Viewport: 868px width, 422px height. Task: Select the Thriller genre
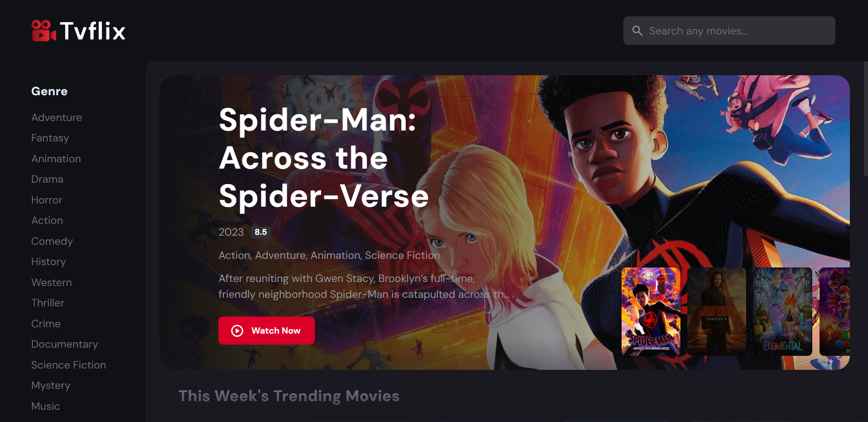pos(48,303)
